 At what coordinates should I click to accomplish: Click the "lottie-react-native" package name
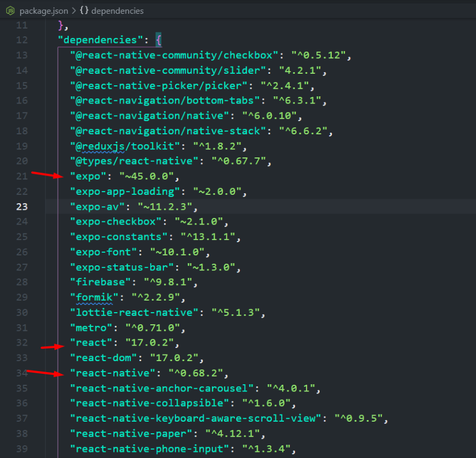(x=134, y=312)
